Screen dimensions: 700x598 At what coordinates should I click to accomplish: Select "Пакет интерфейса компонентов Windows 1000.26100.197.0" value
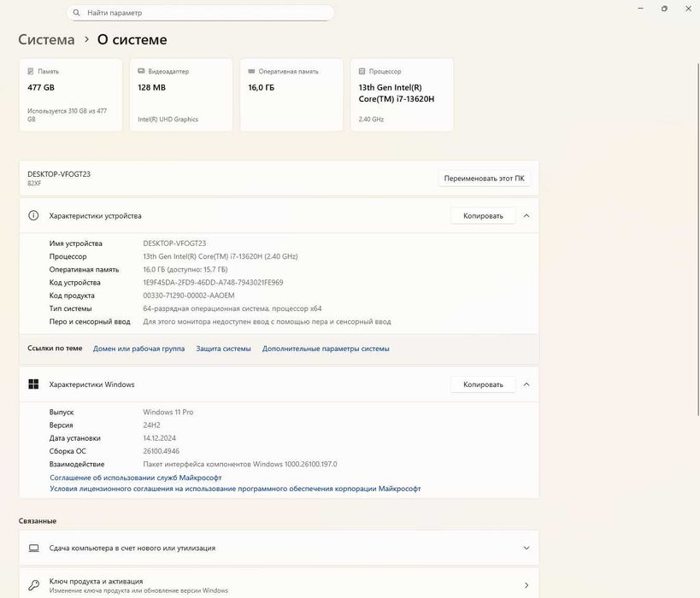point(239,464)
